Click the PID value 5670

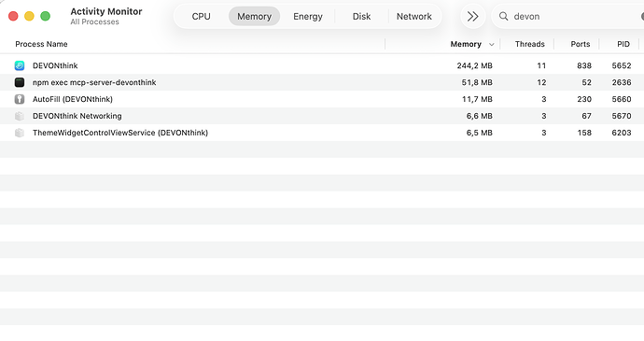(622, 116)
